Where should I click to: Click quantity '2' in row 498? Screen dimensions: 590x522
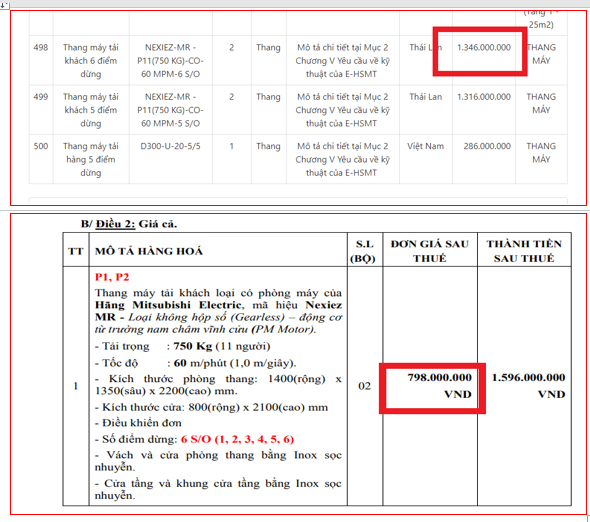(x=231, y=47)
